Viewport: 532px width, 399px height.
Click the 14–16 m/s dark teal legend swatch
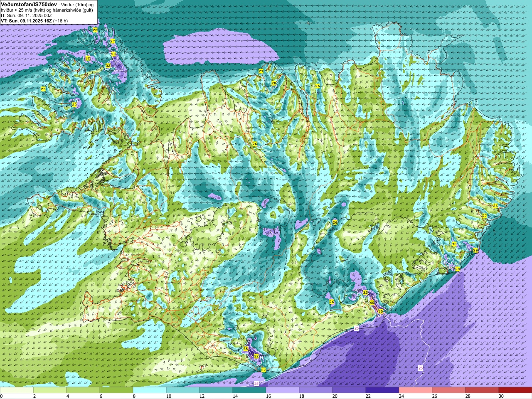click(249, 390)
